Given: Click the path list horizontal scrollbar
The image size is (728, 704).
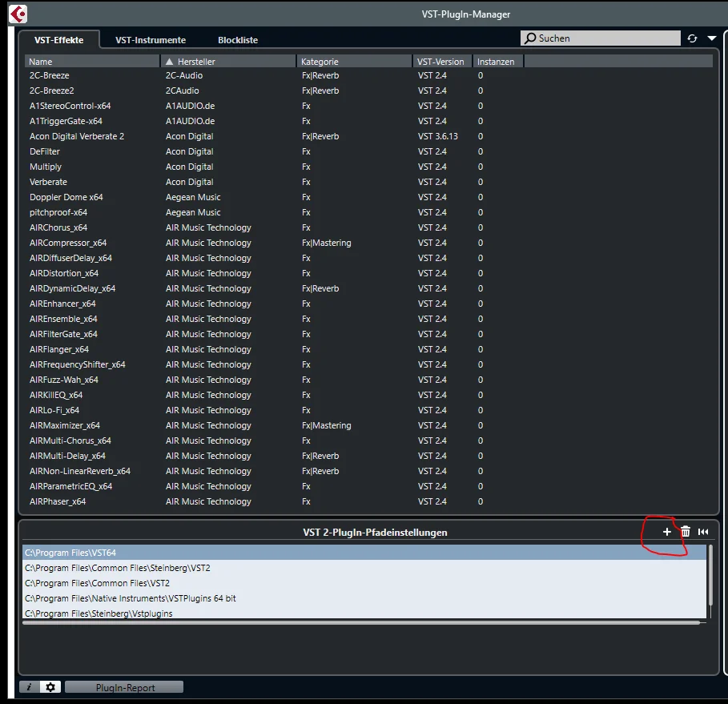Looking at the screenshot, I should (361, 623).
